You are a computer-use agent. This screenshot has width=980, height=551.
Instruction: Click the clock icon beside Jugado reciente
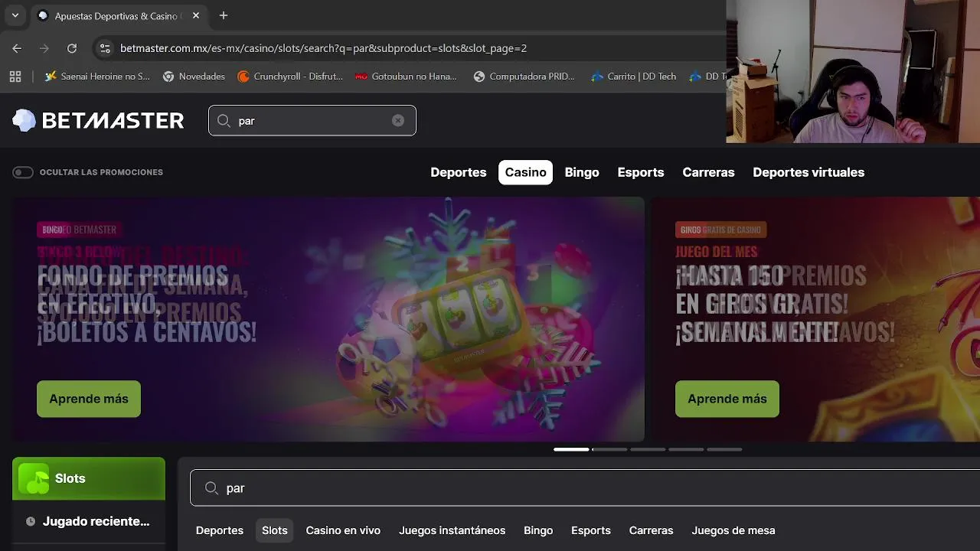pyautogui.click(x=31, y=522)
